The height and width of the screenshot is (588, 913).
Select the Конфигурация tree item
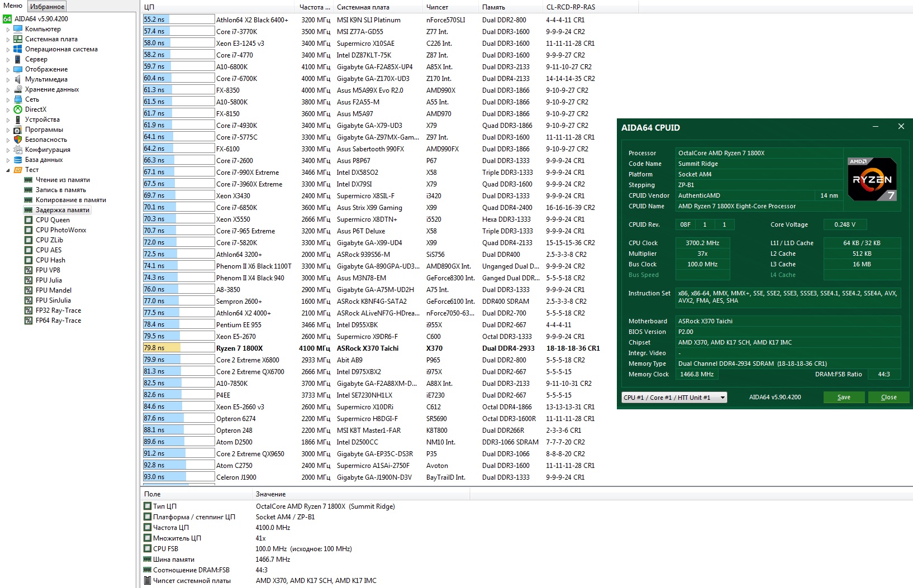tap(47, 150)
